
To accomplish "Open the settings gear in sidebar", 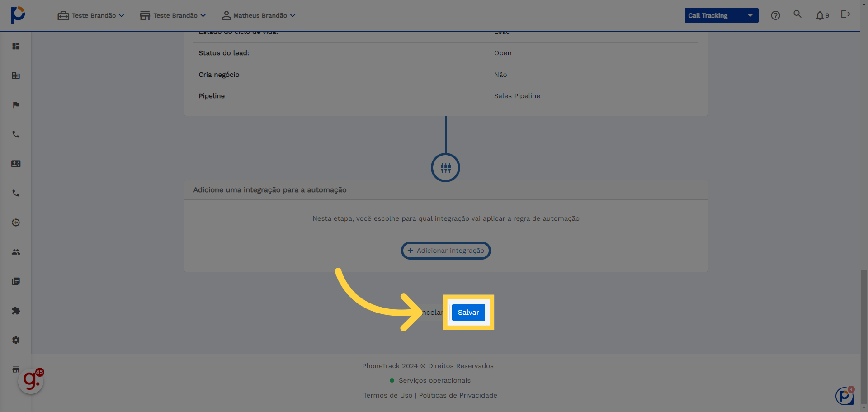I will [16, 340].
